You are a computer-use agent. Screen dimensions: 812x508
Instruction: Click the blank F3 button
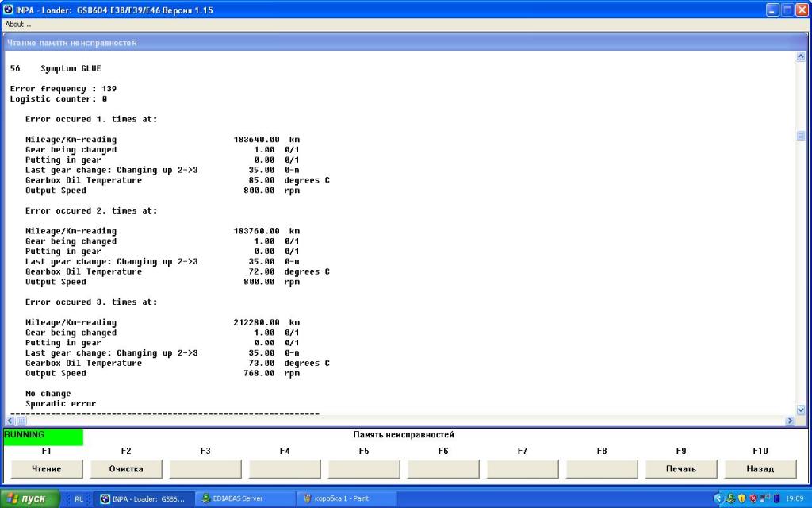click(205, 469)
